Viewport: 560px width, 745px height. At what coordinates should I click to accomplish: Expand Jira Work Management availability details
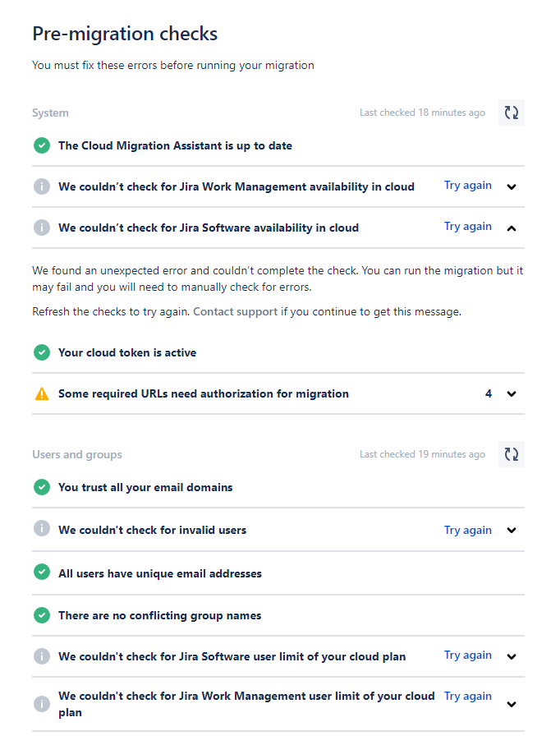pyautogui.click(x=512, y=186)
